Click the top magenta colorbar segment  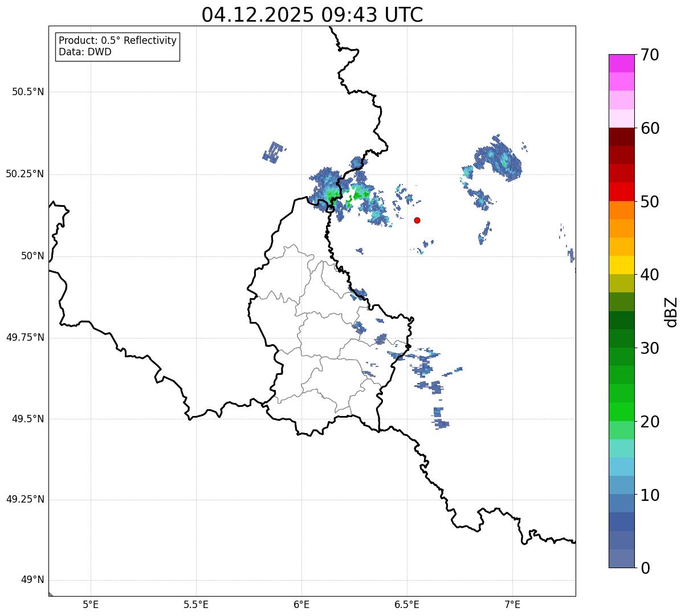click(621, 63)
